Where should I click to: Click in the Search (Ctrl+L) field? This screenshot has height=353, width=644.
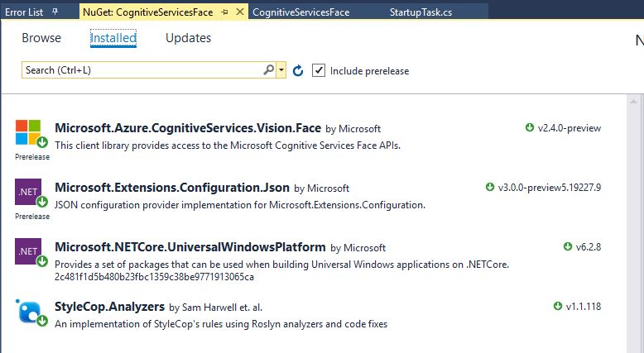(141, 70)
